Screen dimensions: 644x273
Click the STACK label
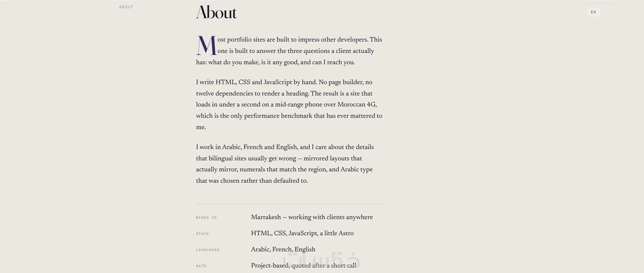point(202,234)
